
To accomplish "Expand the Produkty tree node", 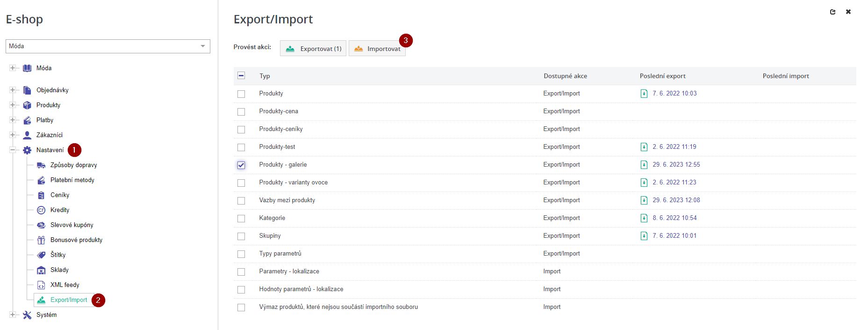I will [13, 105].
